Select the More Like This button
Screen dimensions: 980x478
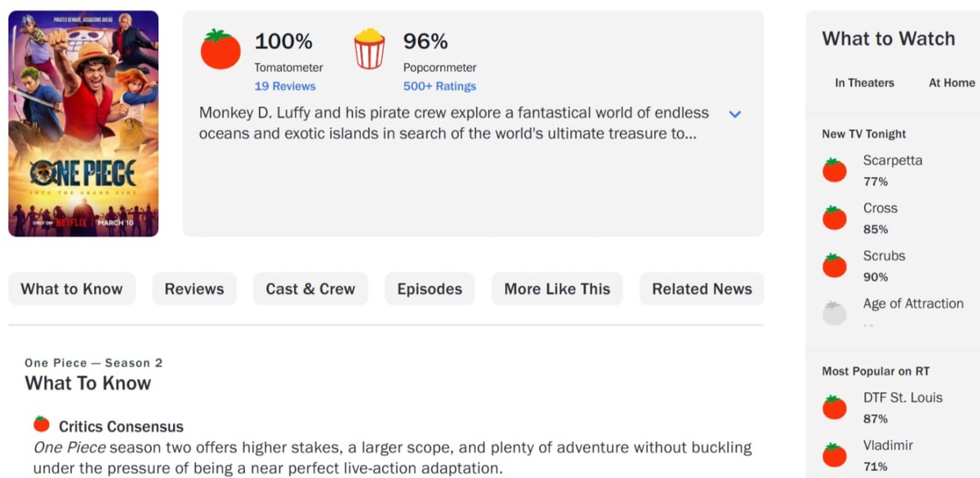557,289
